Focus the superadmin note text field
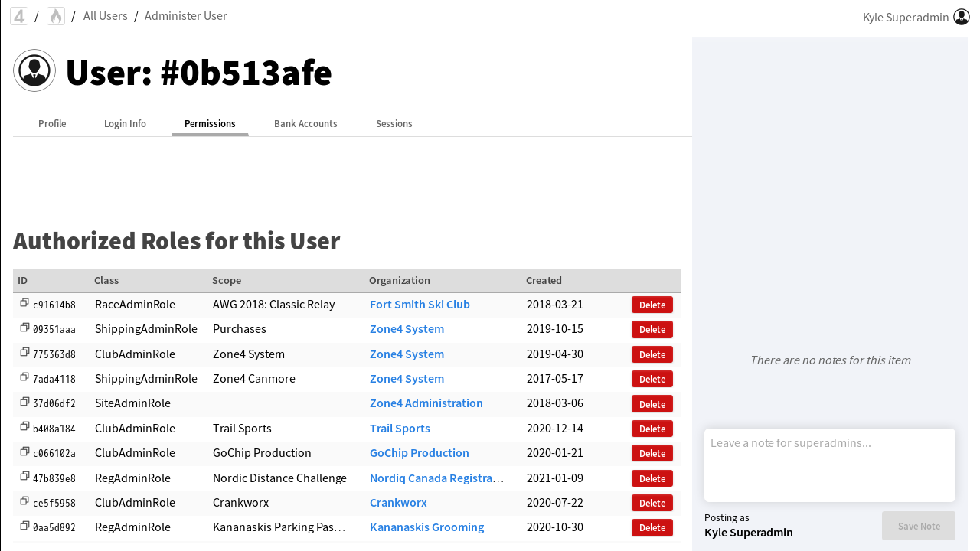The height and width of the screenshot is (551, 980). click(829, 465)
